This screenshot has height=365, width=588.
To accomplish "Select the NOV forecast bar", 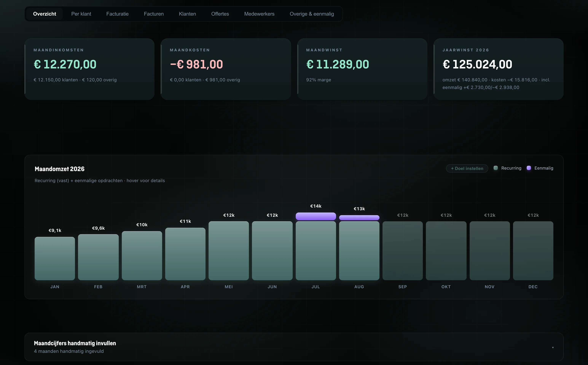I will (490, 251).
